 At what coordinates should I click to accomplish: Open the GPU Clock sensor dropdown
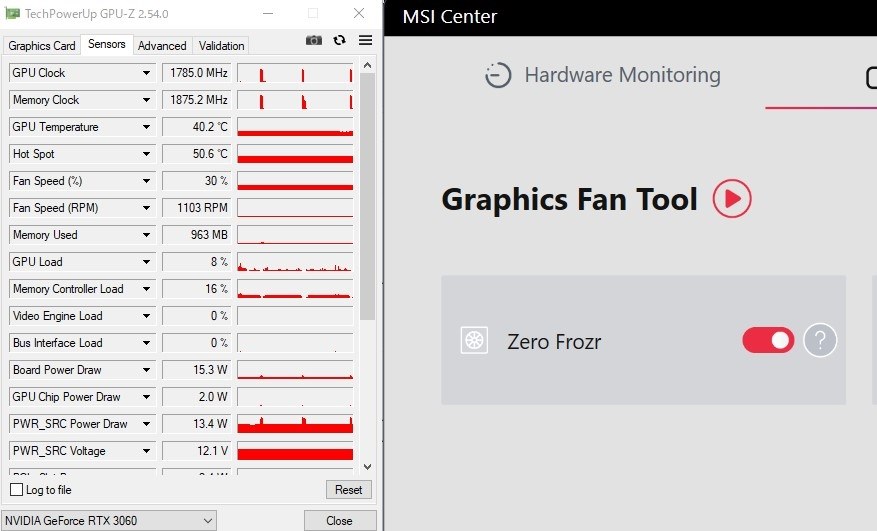[146, 73]
